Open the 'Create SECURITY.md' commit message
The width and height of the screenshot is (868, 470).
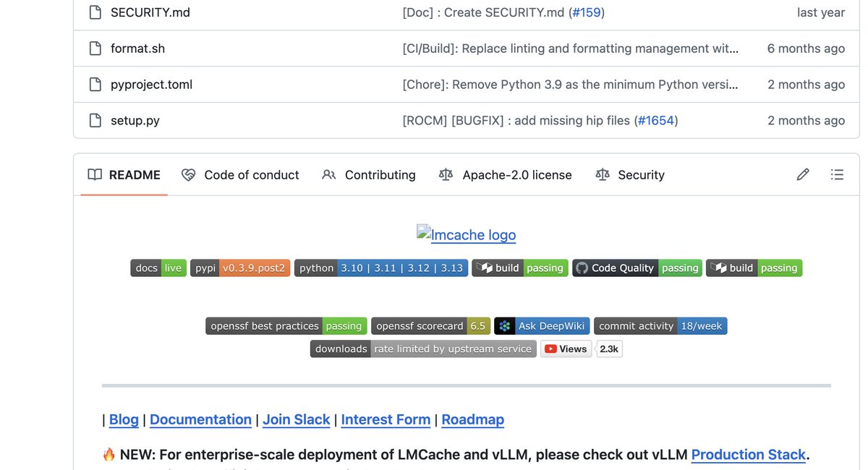click(x=484, y=12)
